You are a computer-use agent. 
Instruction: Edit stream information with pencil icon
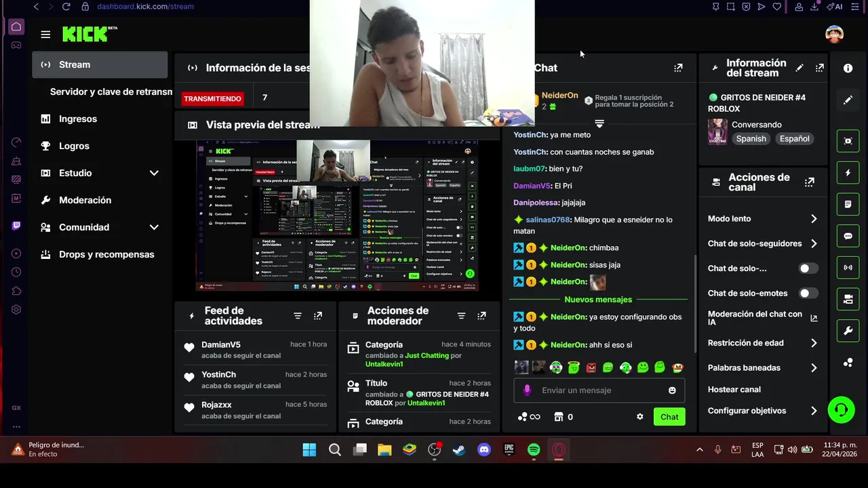click(x=800, y=68)
